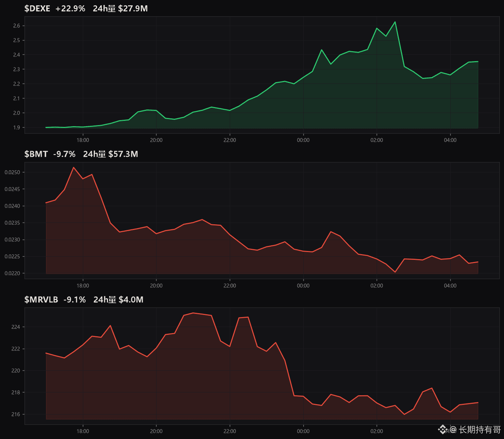This screenshot has width=504, height=439.
Task: Click the 22:00 time label under BMT chart
Action: tap(230, 286)
